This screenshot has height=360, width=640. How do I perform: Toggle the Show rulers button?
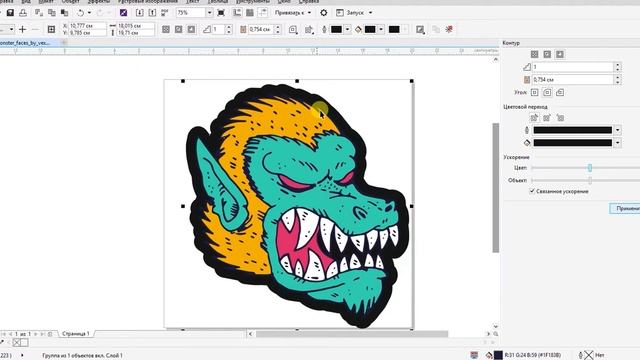pyautogui.click(x=237, y=13)
